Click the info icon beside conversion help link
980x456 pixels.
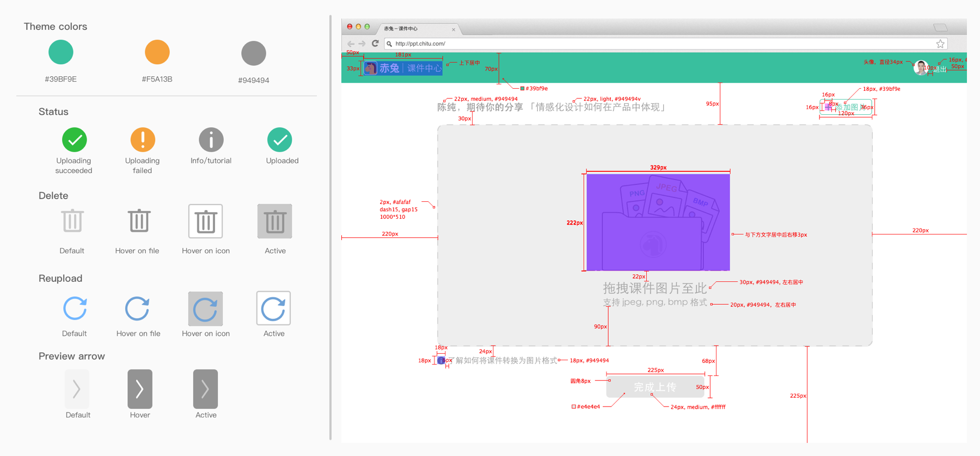(x=441, y=360)
